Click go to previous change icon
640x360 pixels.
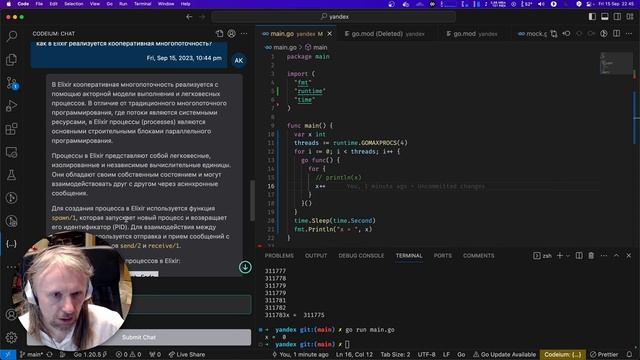point(567,33)
